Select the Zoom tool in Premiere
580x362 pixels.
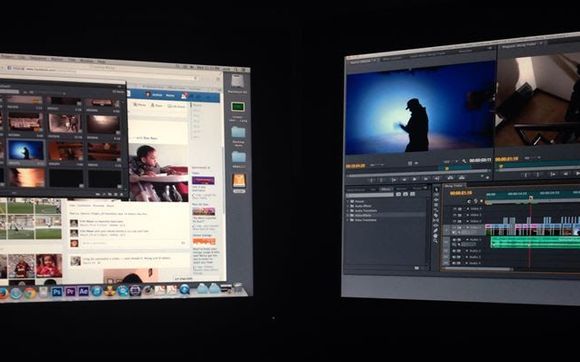[436, 241]
